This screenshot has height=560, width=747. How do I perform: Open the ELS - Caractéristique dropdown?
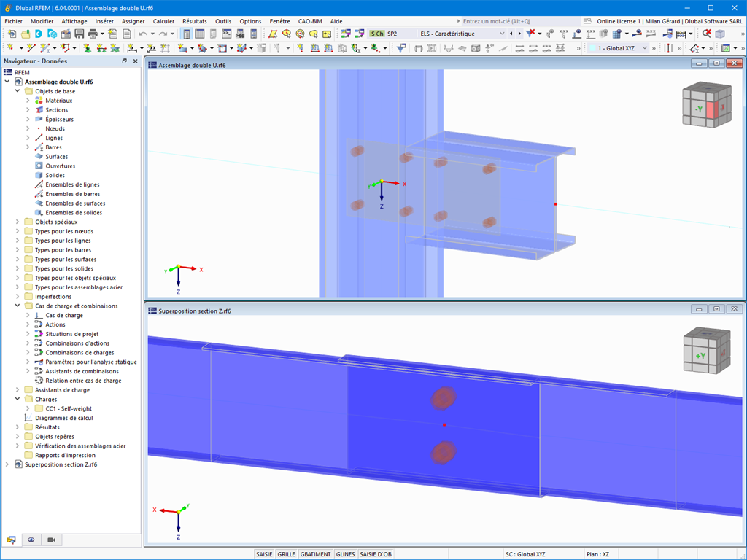pos(461,34)
